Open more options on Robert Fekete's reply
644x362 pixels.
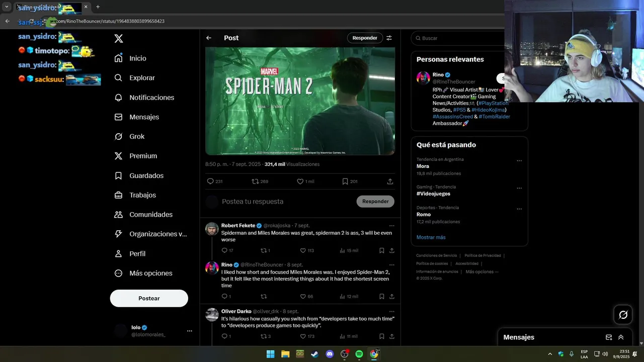click(391, 226)
